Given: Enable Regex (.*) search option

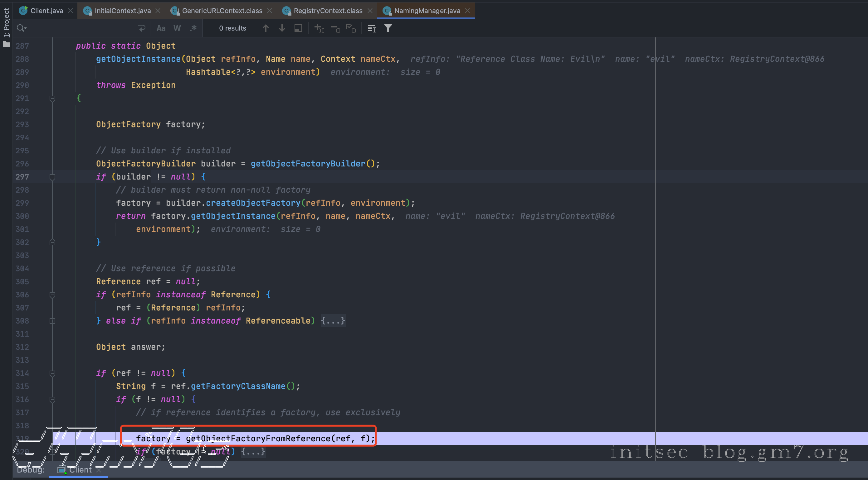Looking at the screenshot, I should (x=193, y=28).
